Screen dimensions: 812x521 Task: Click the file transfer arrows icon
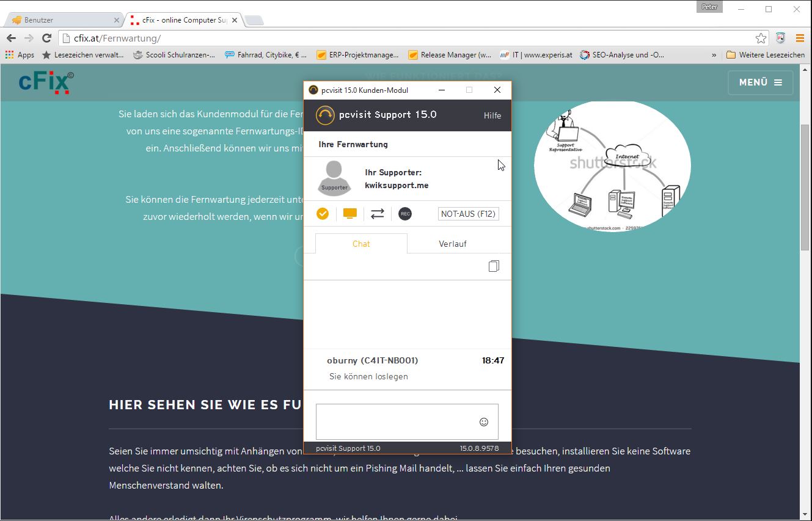pyautogui.click(x=378, y=214)
